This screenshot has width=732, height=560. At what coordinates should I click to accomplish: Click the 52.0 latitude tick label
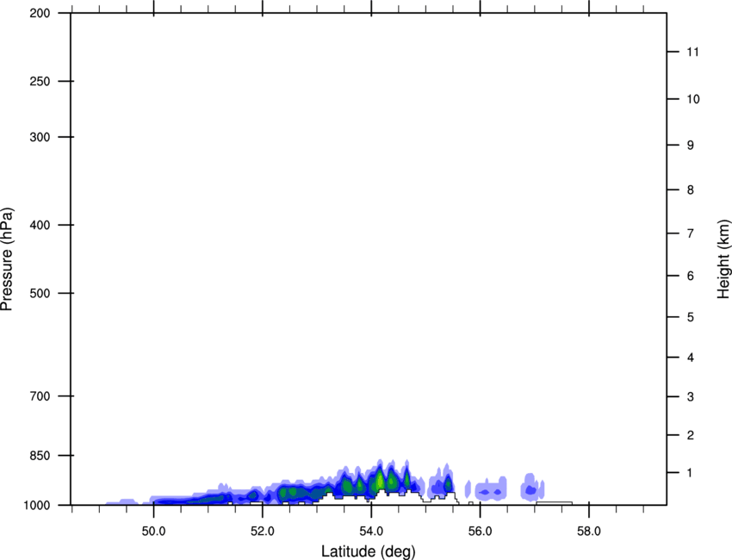(263, 532)
